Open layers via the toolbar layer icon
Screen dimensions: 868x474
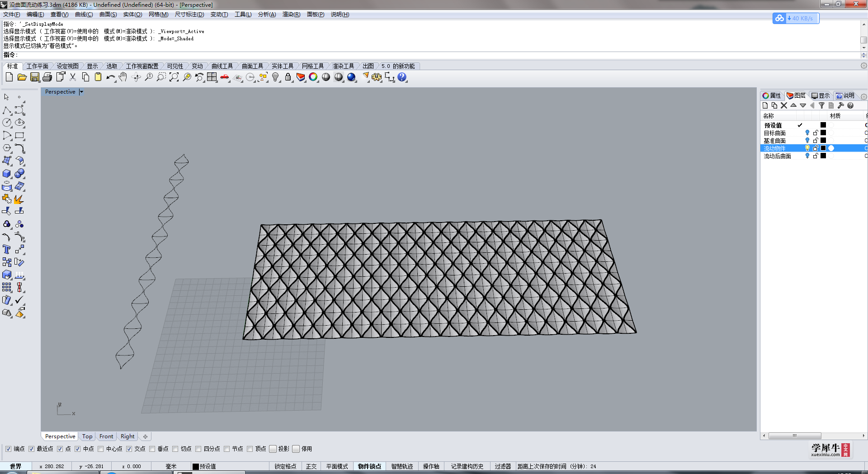[301, 77]
